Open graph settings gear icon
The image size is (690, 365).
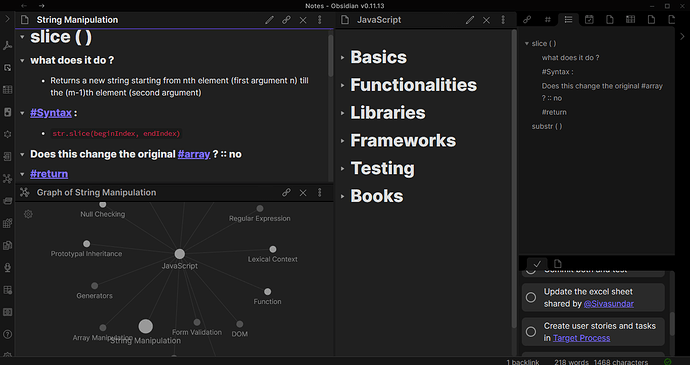[28, 214]
